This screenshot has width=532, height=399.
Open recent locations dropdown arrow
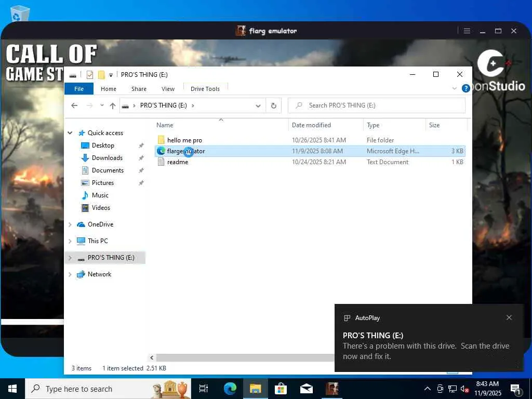pos(102,105)
